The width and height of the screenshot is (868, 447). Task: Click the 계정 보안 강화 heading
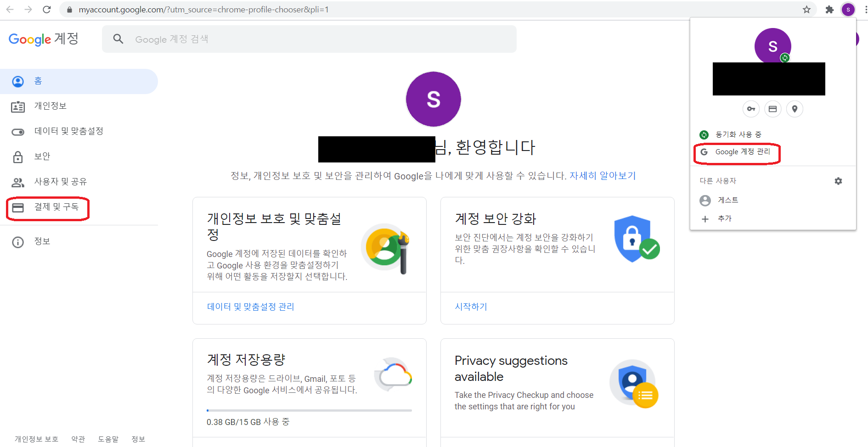click(496, 219)
